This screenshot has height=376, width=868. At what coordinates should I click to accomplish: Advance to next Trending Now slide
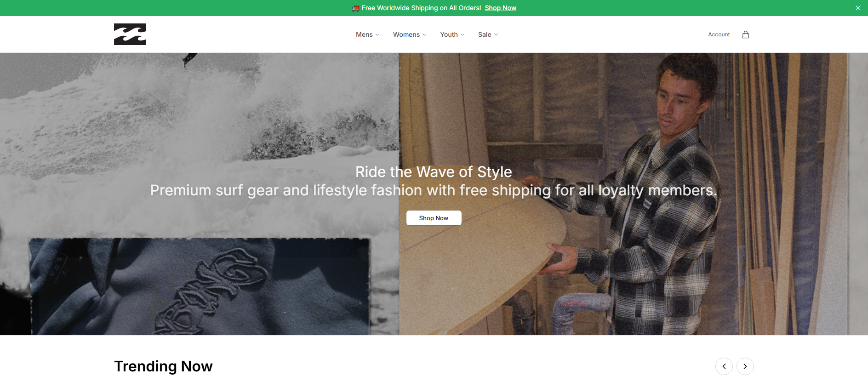[745, 366]
